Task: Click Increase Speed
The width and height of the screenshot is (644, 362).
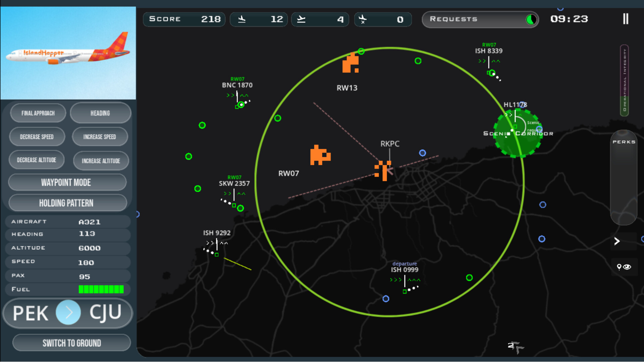Action: pyautogui.click(x=100, y=137)
